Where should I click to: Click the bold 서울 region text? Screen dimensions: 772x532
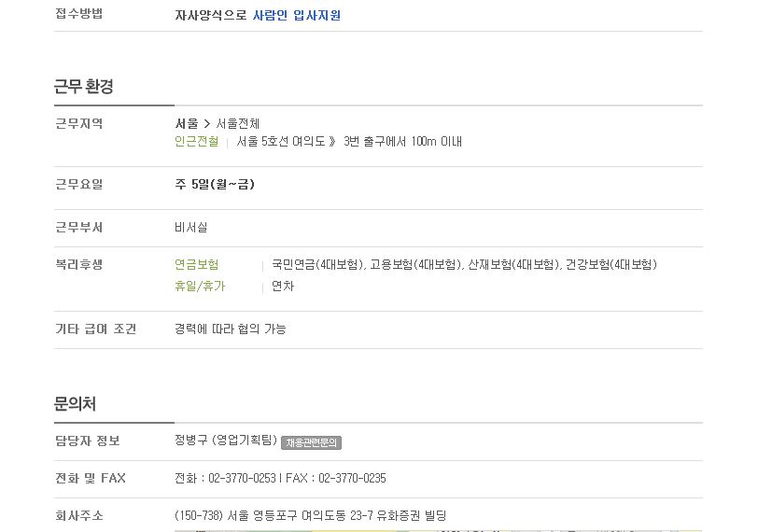187,123
